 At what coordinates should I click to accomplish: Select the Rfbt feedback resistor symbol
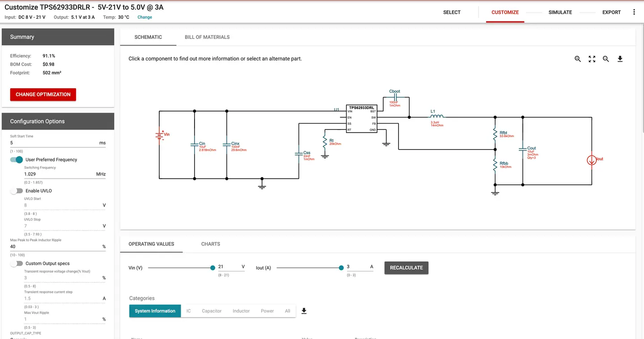[495, 133]
